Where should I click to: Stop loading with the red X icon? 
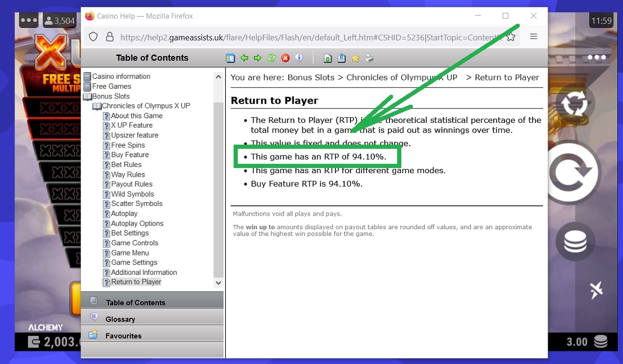(x=285, y=58)
